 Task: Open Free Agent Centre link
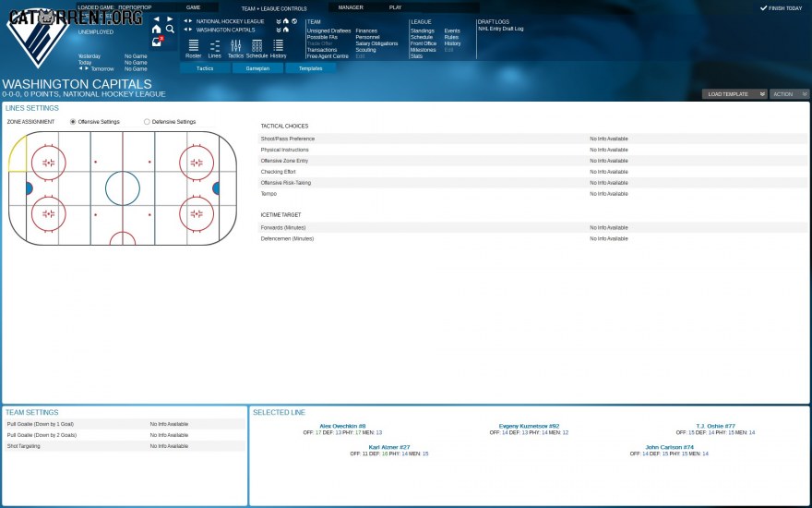[x=328, y=56]
